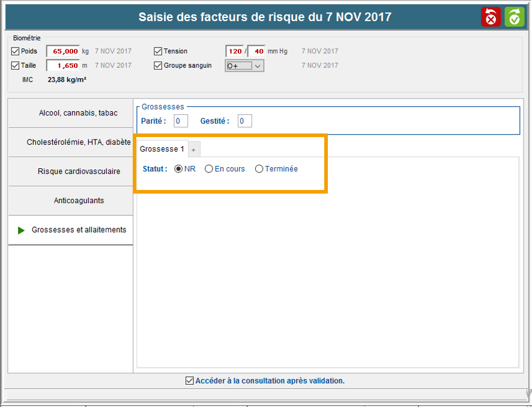Select the En cours status option
Screen dimensions: 532x407
[x=209, y=169]
